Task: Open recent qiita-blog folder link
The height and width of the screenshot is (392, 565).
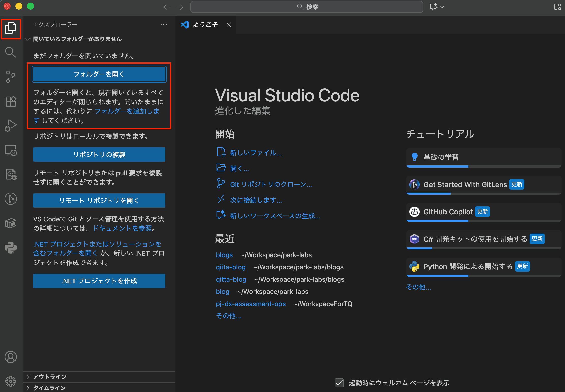Action: tap(231, 267)
